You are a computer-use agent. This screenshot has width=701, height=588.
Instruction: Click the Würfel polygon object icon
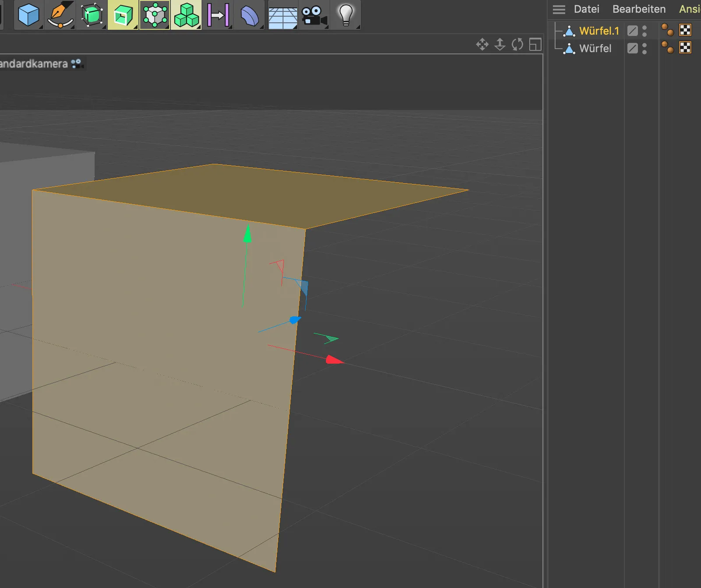click(x=569, y=48)
